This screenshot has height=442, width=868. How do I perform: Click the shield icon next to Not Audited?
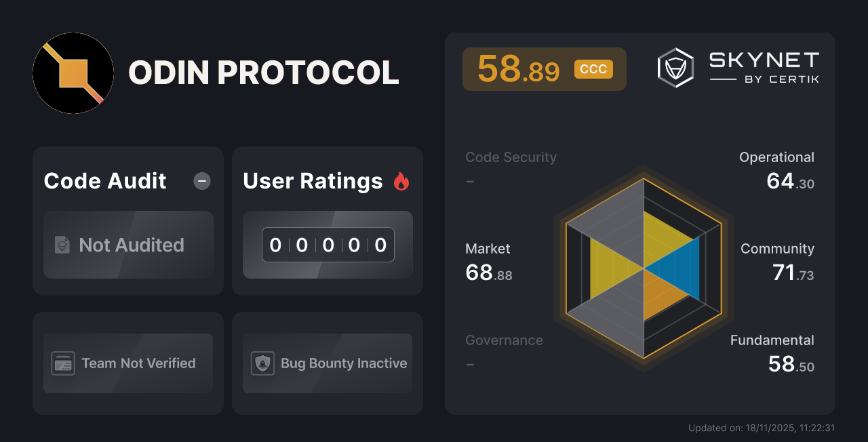tap(62, 245)
